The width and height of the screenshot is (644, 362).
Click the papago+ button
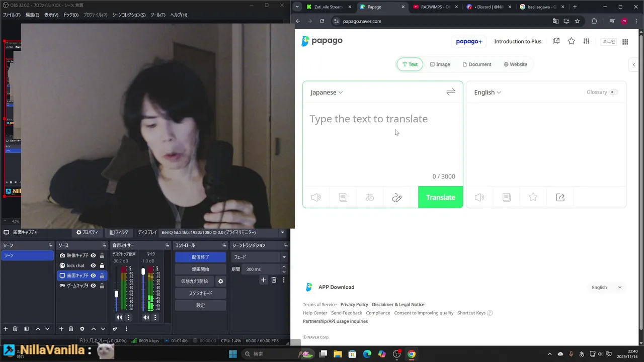(x=469, y=41)
